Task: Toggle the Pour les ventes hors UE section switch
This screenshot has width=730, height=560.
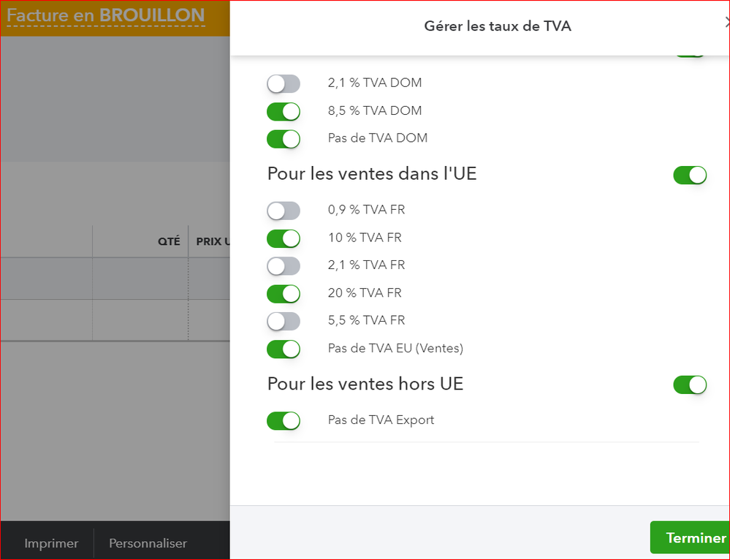Action: point(689,385)
